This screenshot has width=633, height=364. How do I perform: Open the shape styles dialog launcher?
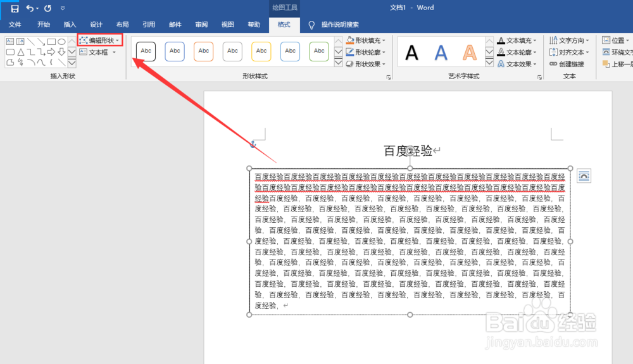[389, 77]
